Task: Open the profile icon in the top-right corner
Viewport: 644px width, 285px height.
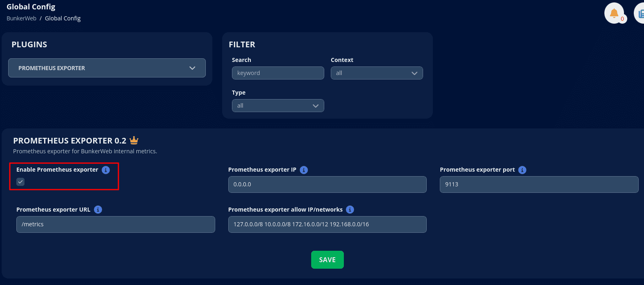Action: (640, 13)
